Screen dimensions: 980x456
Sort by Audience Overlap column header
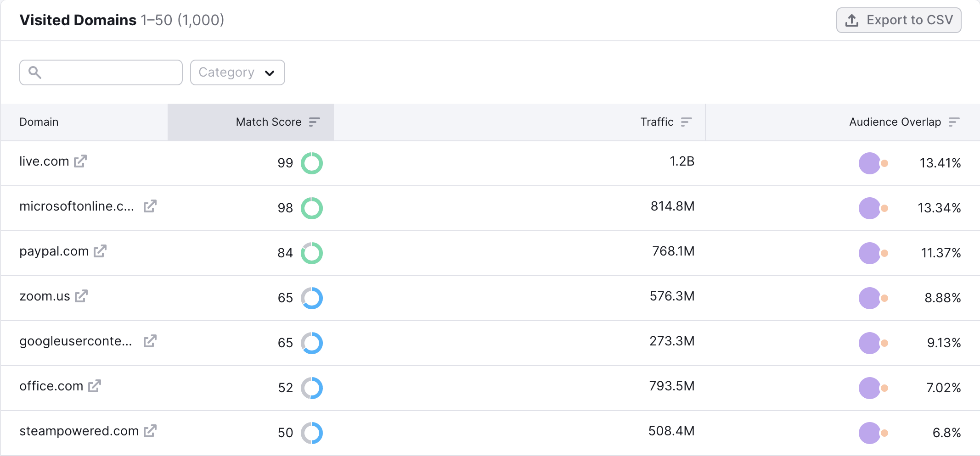point(843,122)
